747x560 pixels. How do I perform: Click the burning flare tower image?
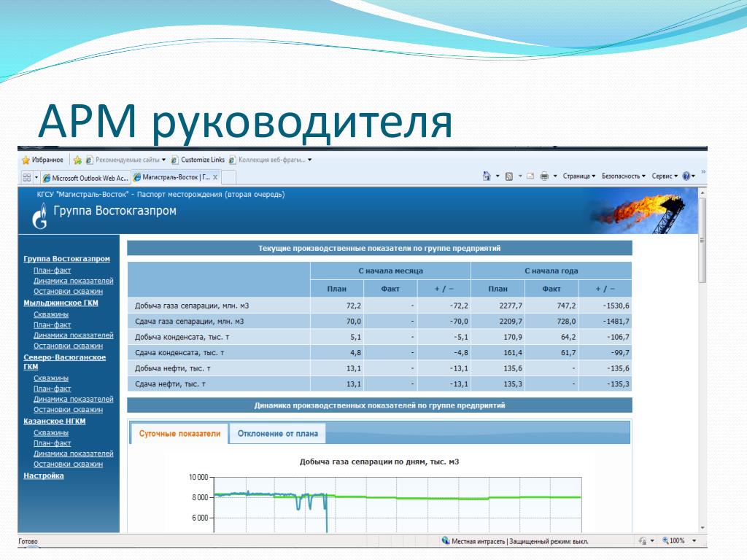[643, 211]
